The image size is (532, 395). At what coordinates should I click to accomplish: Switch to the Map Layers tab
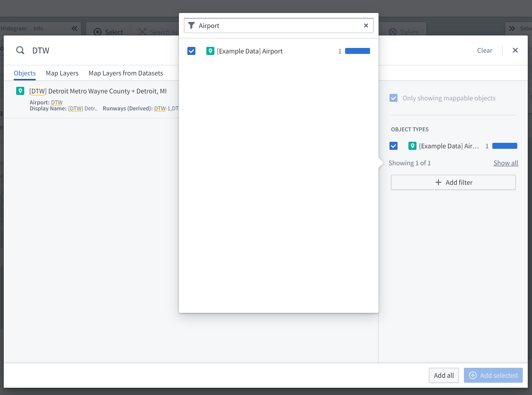pos(62,73)
